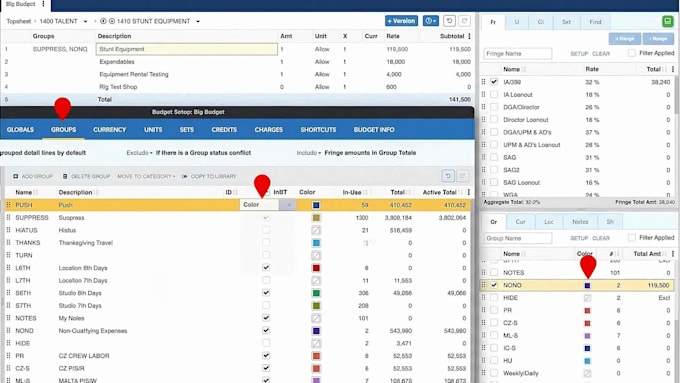
Task: Open the Loc tab in lower right panel
Action: [x=549, y=222]
